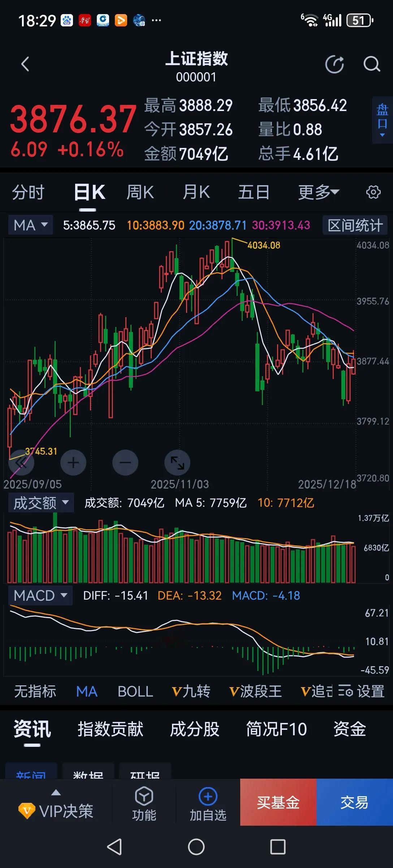Screen dimensions: 393x868
Task: Tap Android home circle button
Action: [x=196, y=847]
